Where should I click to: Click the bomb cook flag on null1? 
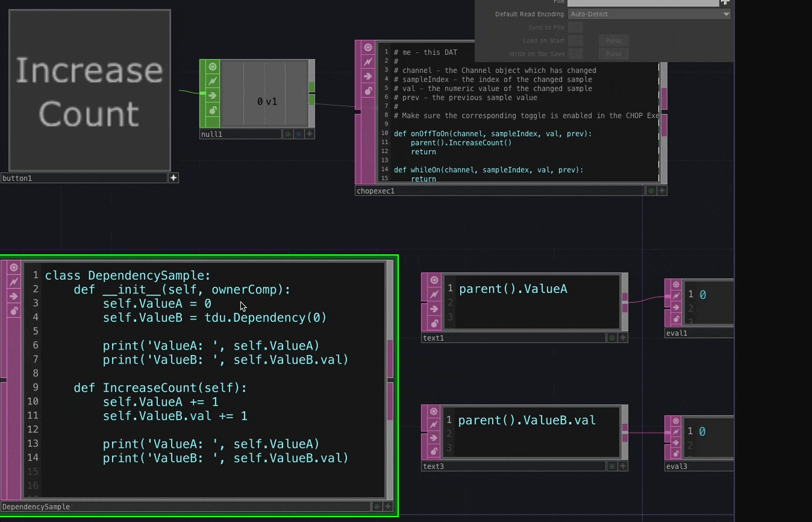click(x=213, y=109)
